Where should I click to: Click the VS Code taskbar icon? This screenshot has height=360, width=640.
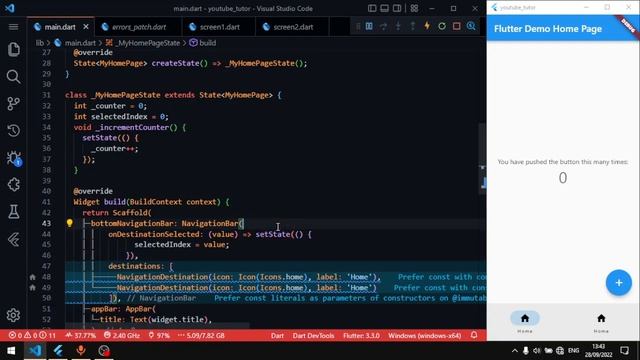[x=35, y=351]
